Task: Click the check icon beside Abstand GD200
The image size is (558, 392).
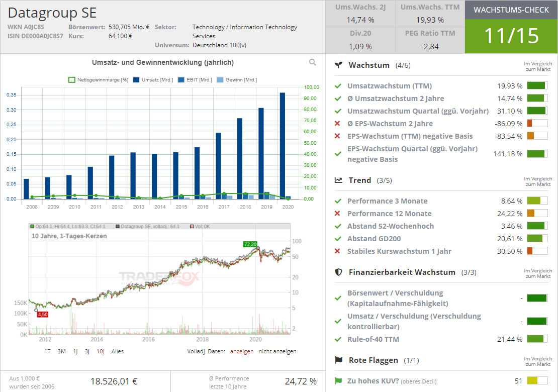Action: (338, 239)
